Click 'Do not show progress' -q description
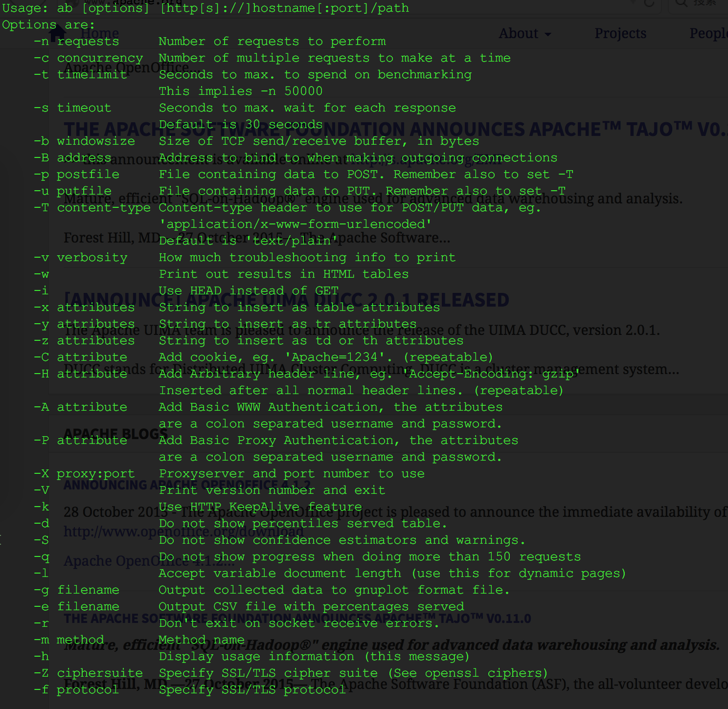The height and width of the screenshot is (709, 728). (370, 557)
